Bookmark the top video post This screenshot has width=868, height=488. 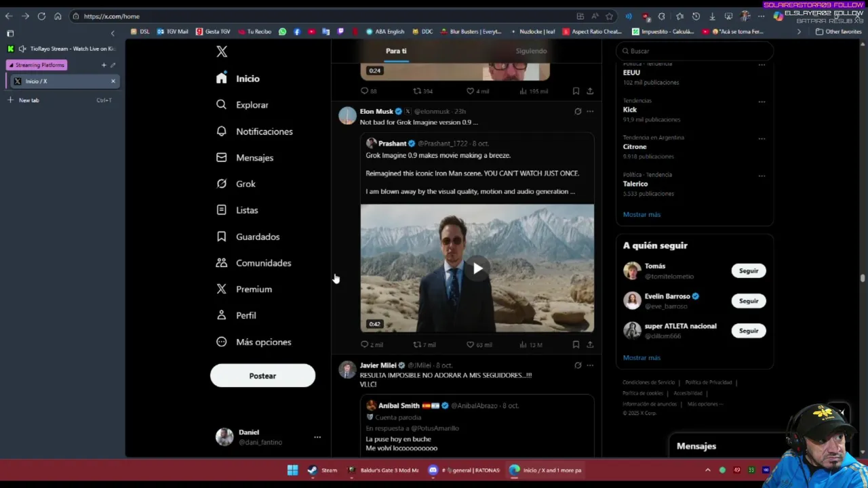[576, 91]
